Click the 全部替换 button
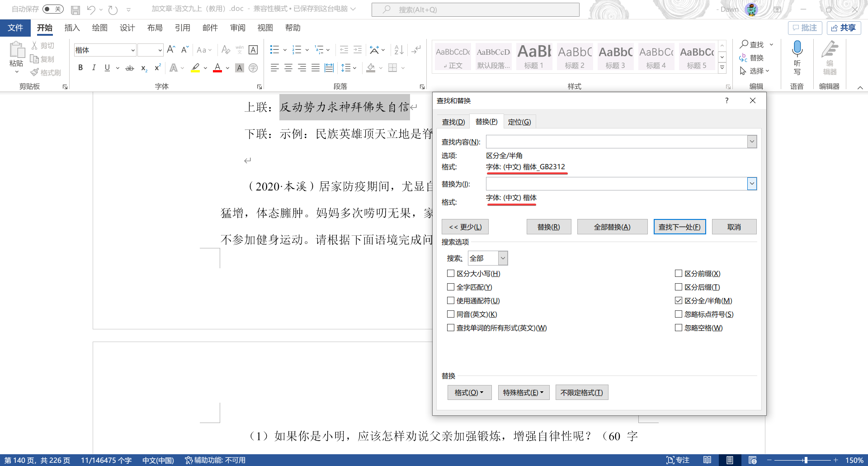 click(612, 227)
